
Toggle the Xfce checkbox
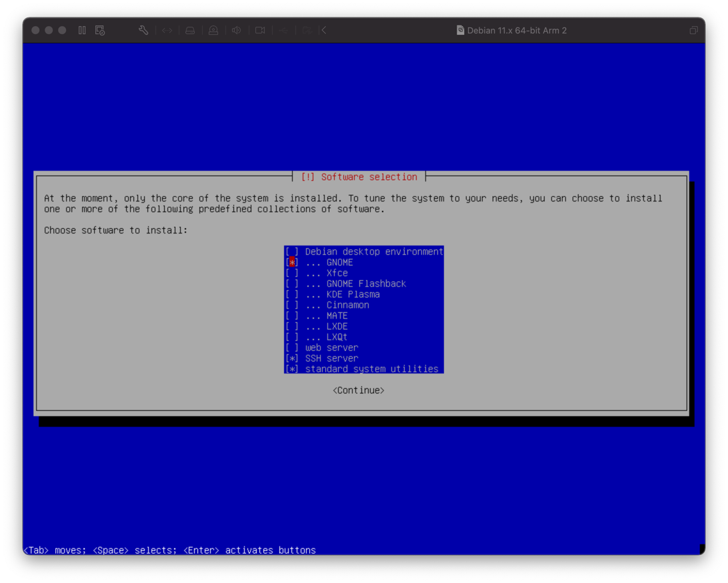292,273
